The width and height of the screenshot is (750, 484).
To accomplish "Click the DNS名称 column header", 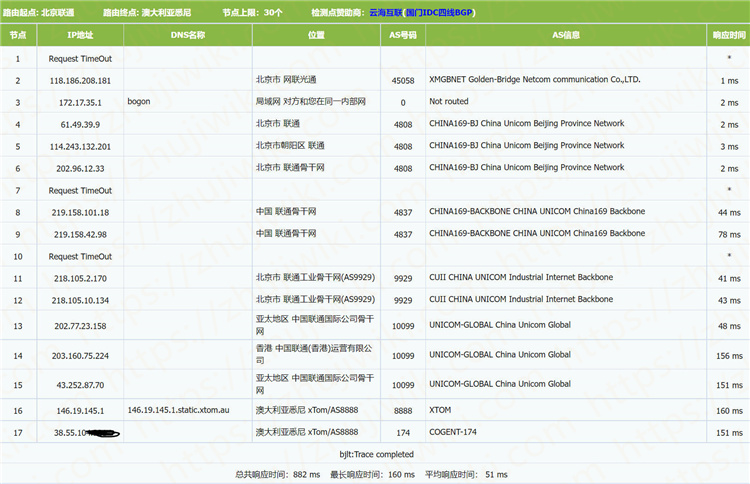I will 188,35.
